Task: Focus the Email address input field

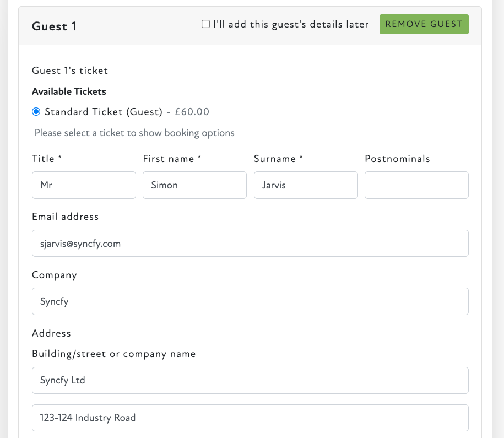Action: pyautogui.click(x=250, y=244)
